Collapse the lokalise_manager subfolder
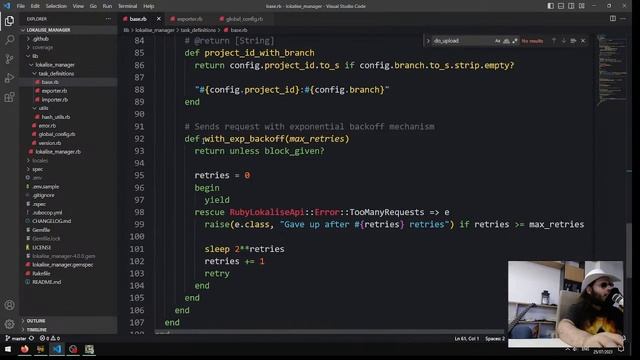Screen dimensions: 640x360 (x=55, y=65)
